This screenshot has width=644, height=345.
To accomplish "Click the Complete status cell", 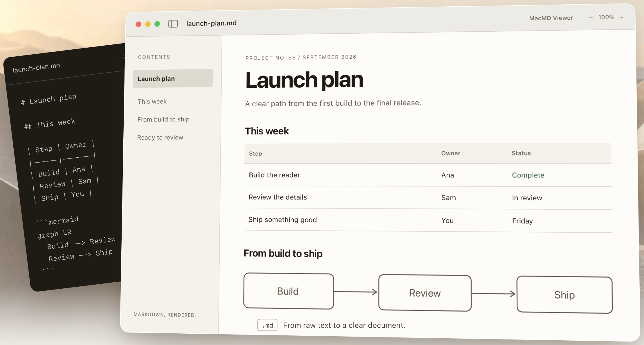I will [x=528, y=175].
